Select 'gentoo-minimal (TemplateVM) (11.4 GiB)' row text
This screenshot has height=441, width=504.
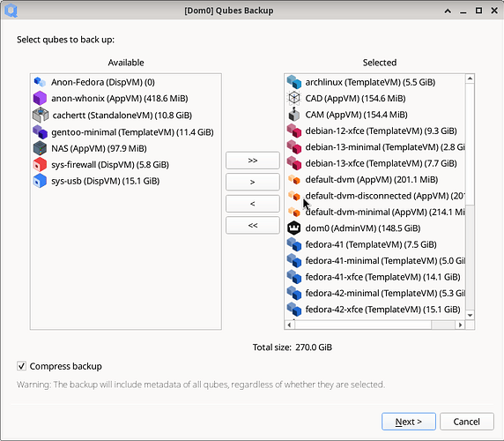pyautogui.click(x=132, y=132)
